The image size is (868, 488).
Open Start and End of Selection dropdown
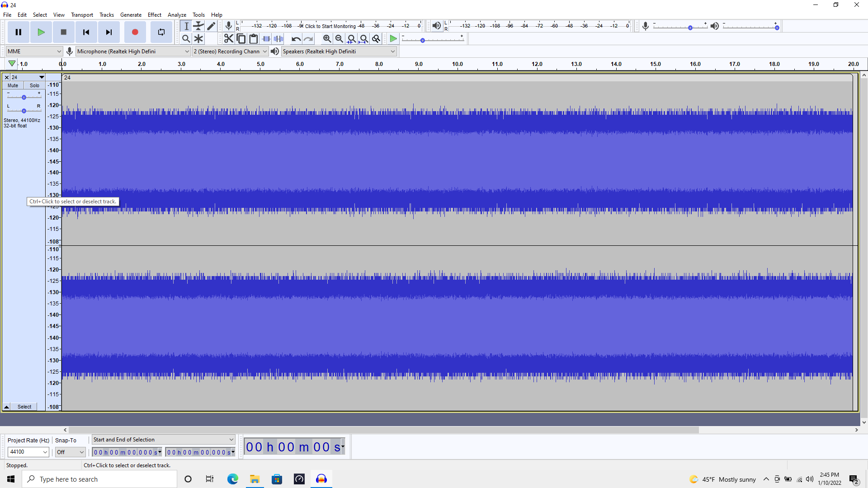coord(163,440)
